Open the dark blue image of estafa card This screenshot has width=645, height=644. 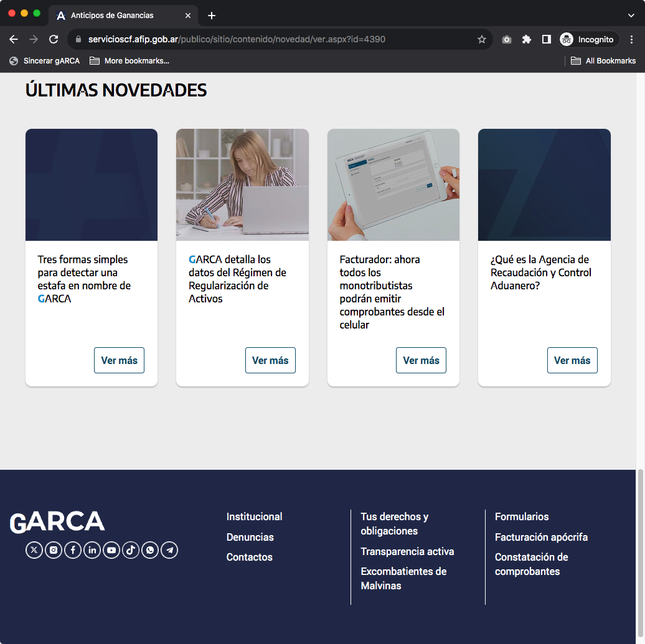(x=92, y=185)
